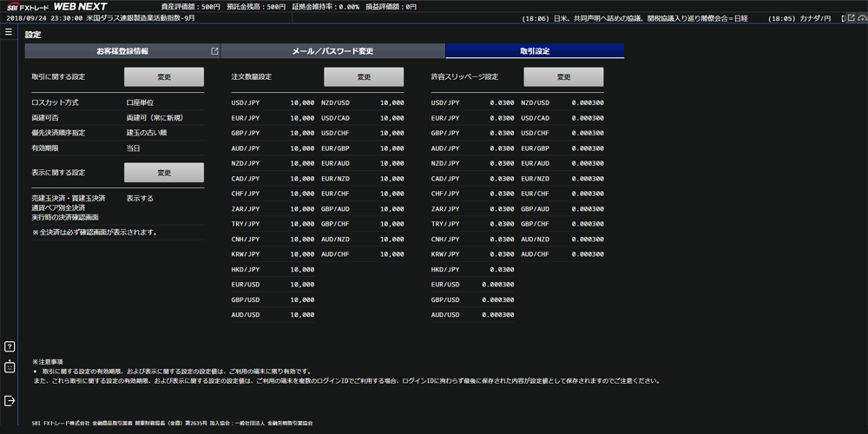Select the USD/JPY order quantity row
868x434 pixels.
click(273, 103)
